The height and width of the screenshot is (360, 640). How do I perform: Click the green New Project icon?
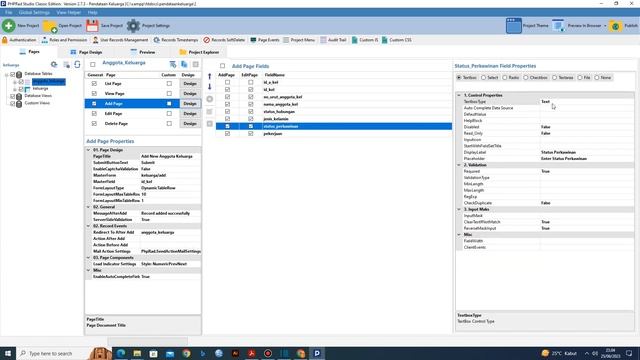click(9, 26)
